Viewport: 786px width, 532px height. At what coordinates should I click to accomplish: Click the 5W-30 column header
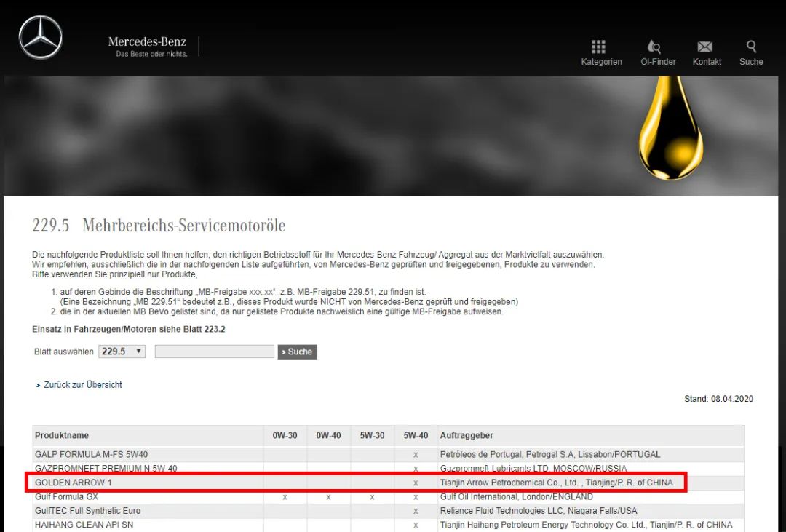tap(372, 435)
